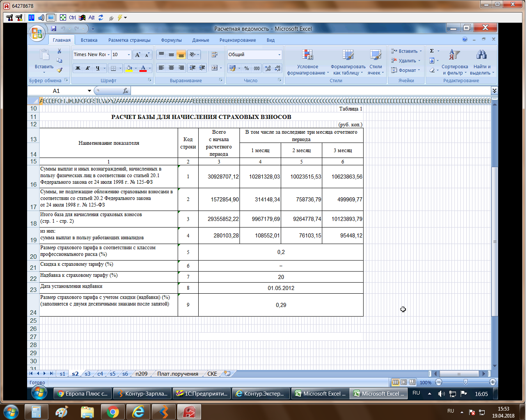Decrease decimal places
The width and height of the screenshot is (527, 420).
tap(278, 68)
